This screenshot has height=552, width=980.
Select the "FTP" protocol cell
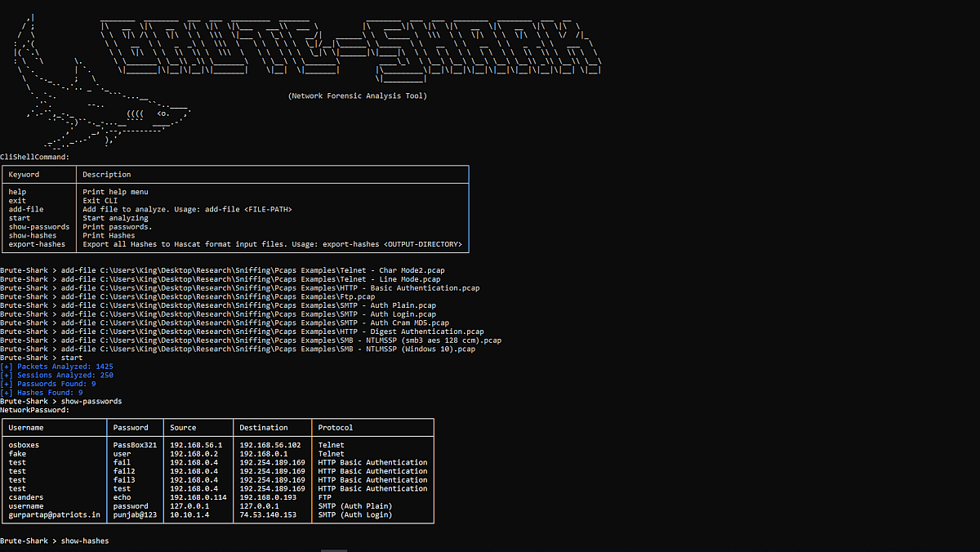click(x=325, y=497)
